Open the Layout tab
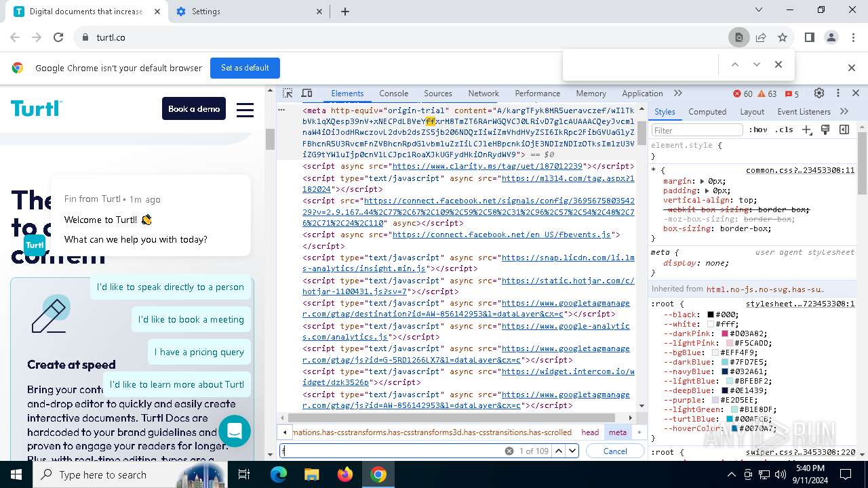Screen dimensions: 868x488 click(x=752, y=112)
